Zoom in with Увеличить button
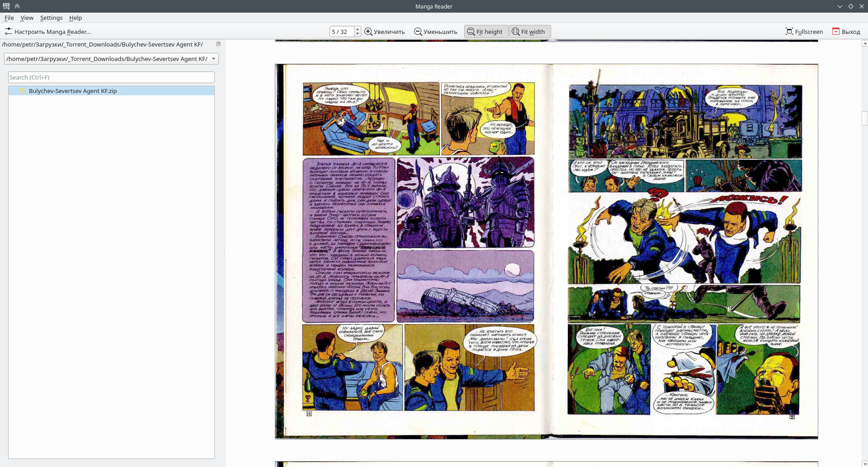The image size is (868, 467). pos(385,32)
